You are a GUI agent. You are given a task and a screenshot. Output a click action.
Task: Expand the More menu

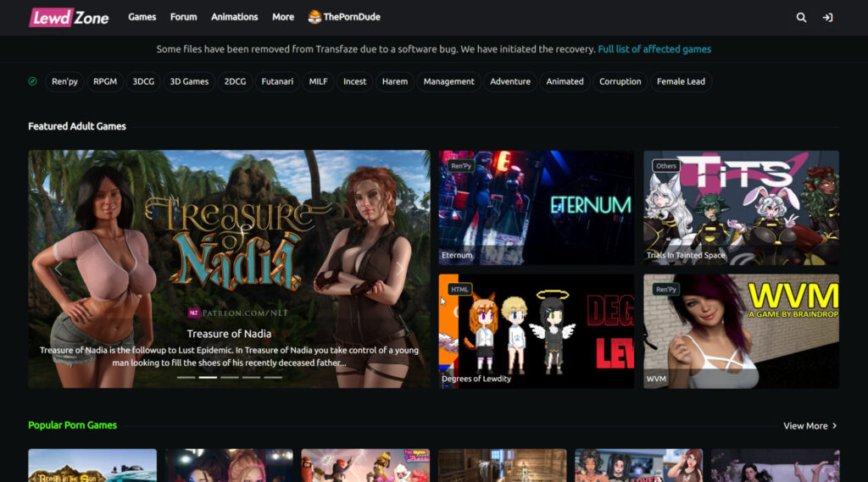tap(283, 17)
